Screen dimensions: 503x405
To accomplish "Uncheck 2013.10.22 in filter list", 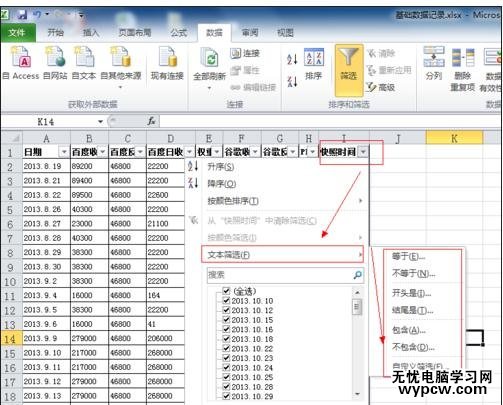I will point(227,348).
